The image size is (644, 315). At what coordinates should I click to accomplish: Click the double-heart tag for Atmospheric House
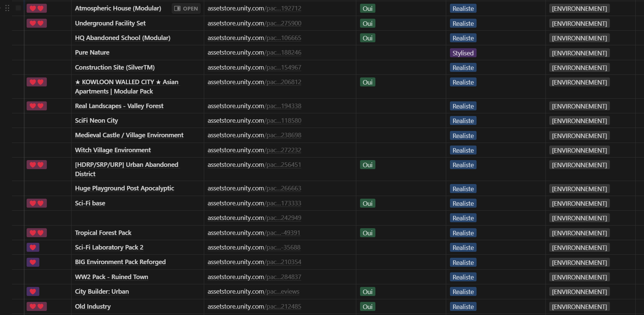click(x=37, y=8)
